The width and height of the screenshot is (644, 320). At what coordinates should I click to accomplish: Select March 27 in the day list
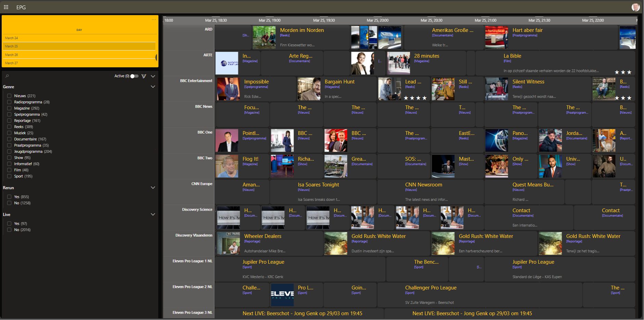(79, 63)
